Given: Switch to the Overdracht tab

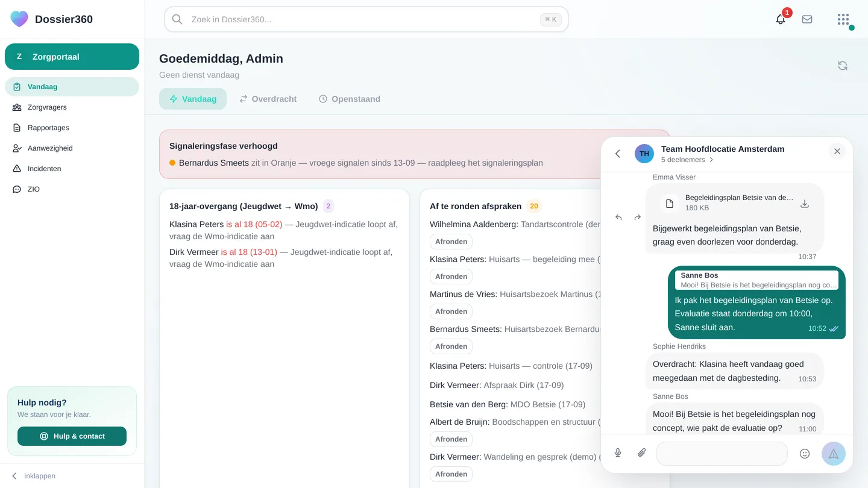Looking at the screenshot, I should (268, 99).
